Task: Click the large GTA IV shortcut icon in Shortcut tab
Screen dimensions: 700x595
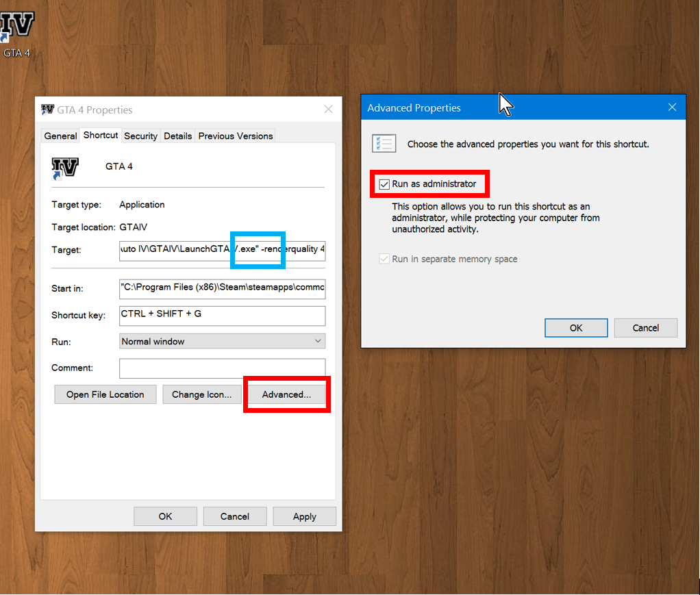Action: 65,168
